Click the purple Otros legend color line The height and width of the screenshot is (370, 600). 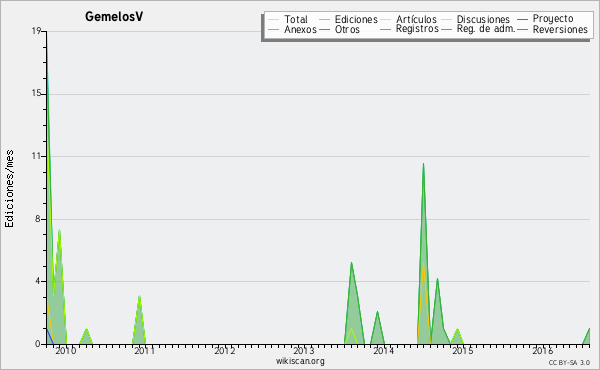point(324,29)
